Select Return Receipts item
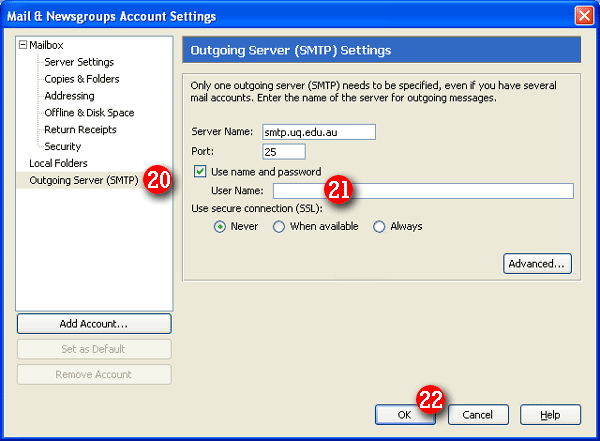The width and height of the screenshot is (600, 441). 80,130
